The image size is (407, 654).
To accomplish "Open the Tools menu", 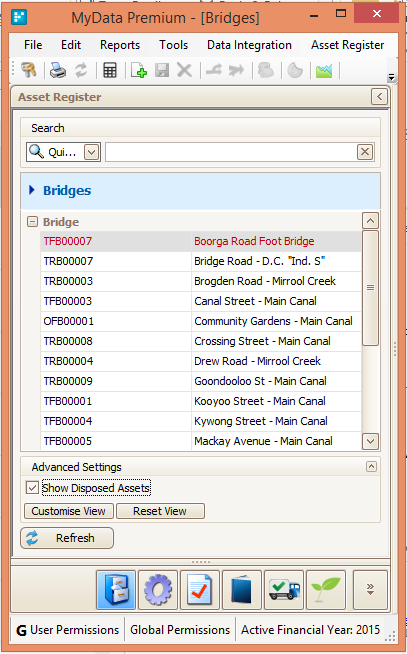I will (x=173, y=45).
